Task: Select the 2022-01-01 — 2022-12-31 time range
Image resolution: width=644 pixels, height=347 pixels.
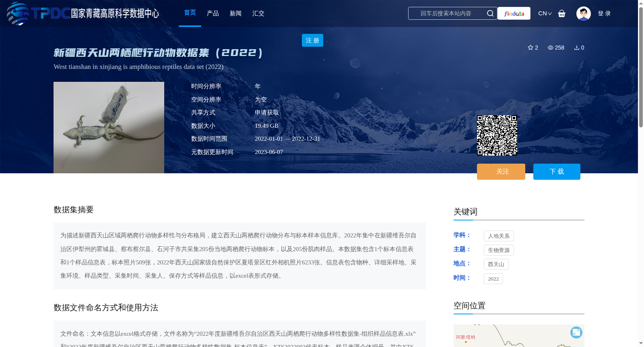Action: pyautogui.click(x=287, y=139)
